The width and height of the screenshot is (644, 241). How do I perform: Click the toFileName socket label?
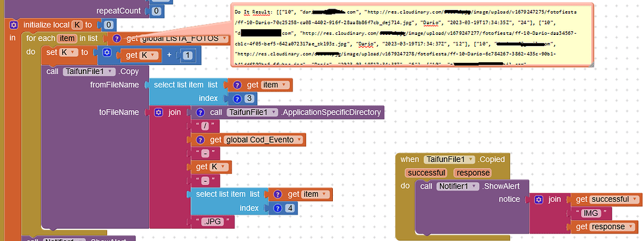click(119, 112)
